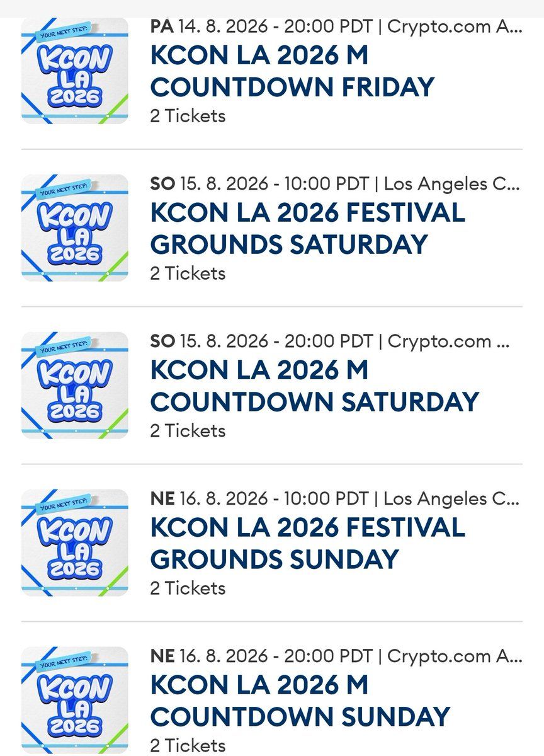Click the Festival Grounds Saturday event thumbnail
The image size is (544, 756).
tap(74, 227)
